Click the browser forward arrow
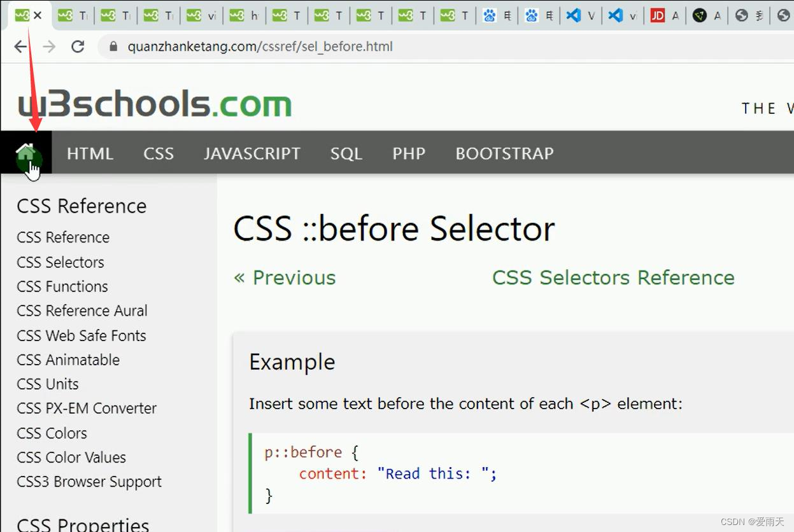Image resolution: width=794 pixels, height=532 pixels. tap(49, 46)
